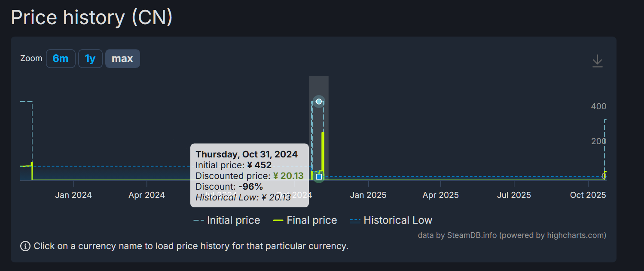Viewport: 644px width, 271px height.
Task: Switch zoom range to 1y
Action: (x=90, y=59)
